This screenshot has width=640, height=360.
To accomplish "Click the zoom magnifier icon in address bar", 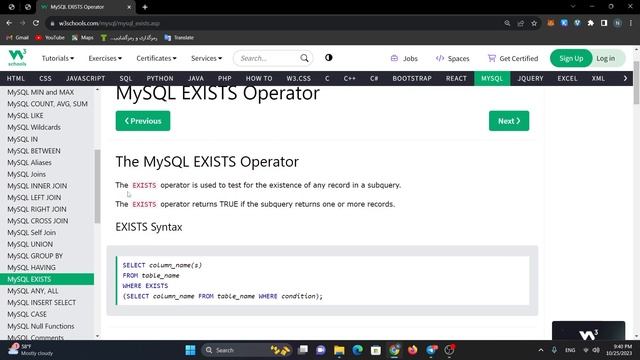I will (x=507, y=23).
